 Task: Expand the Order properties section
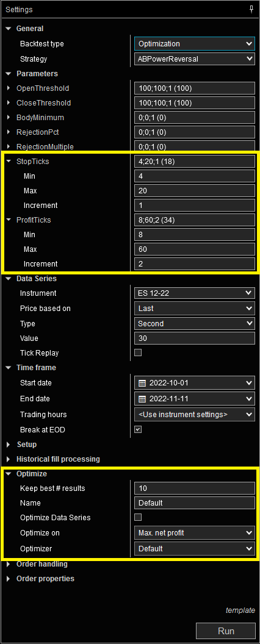coord(9,579)
